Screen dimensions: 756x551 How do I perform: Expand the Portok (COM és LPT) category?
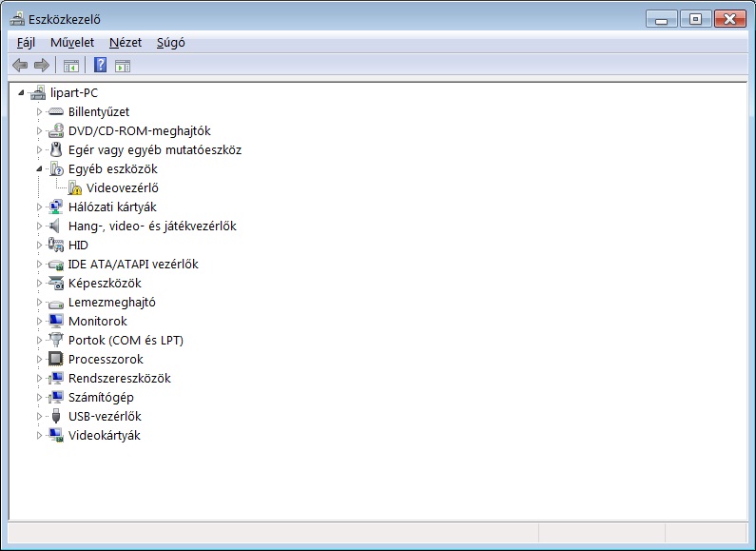40,340
